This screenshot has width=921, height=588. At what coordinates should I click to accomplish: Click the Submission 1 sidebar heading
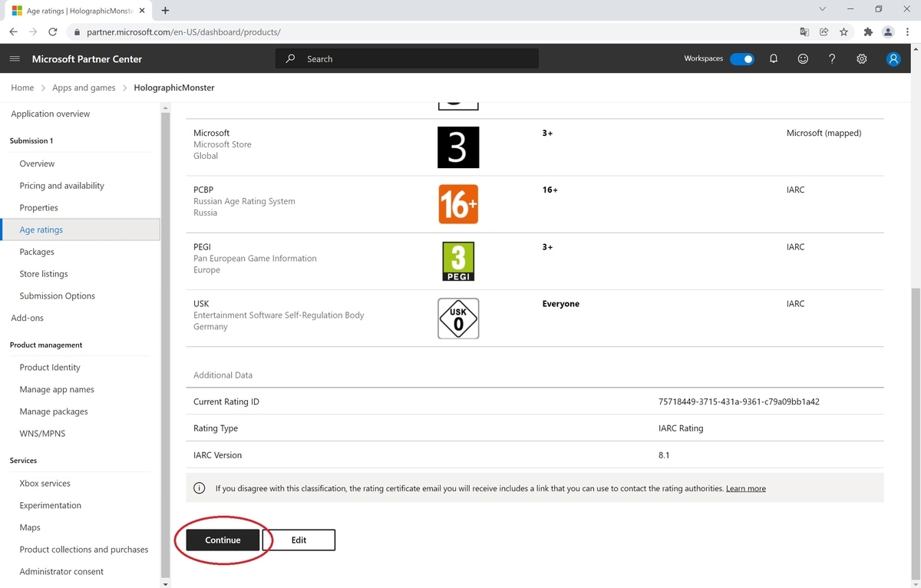point(31,141)
